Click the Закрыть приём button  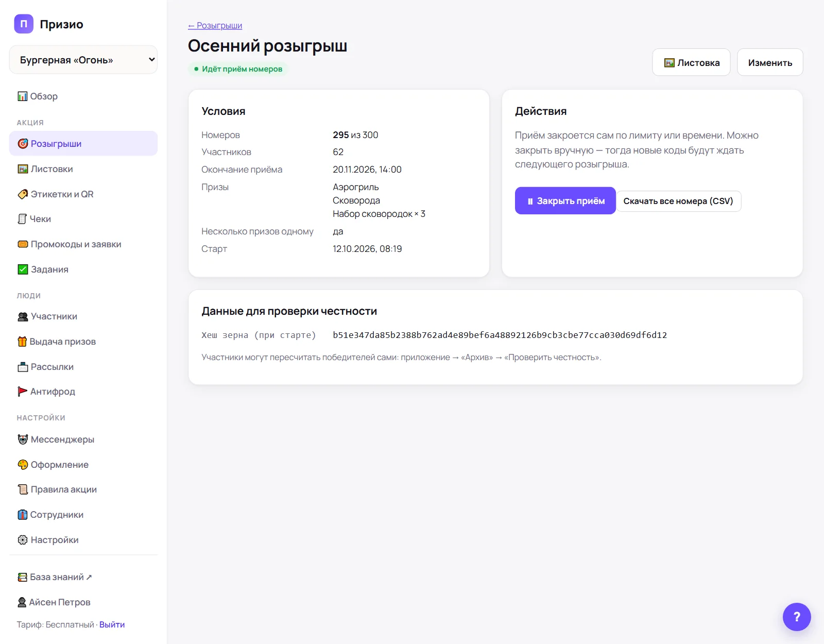[565, 201]
